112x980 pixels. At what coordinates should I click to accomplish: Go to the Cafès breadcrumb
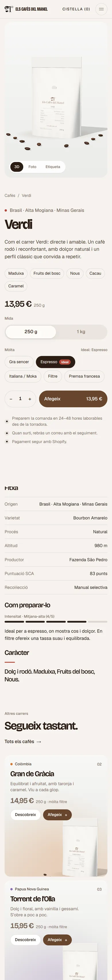coord(10,195)
